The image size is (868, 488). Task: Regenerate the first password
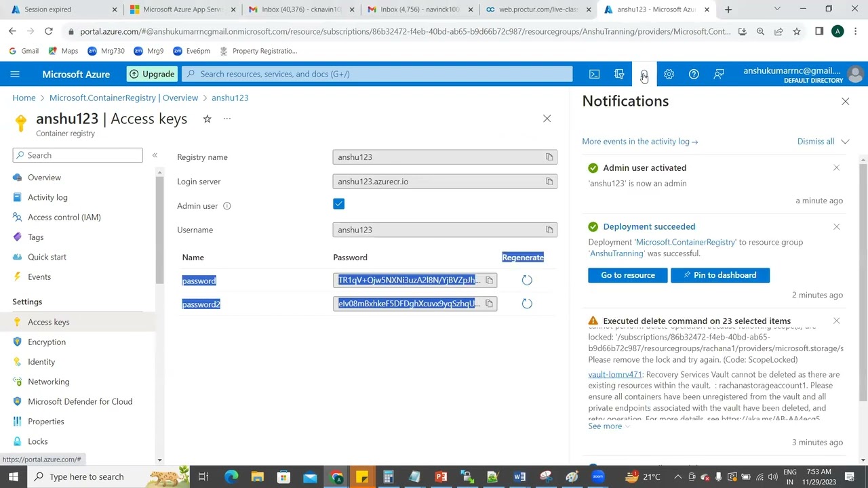tap(527, 280)
